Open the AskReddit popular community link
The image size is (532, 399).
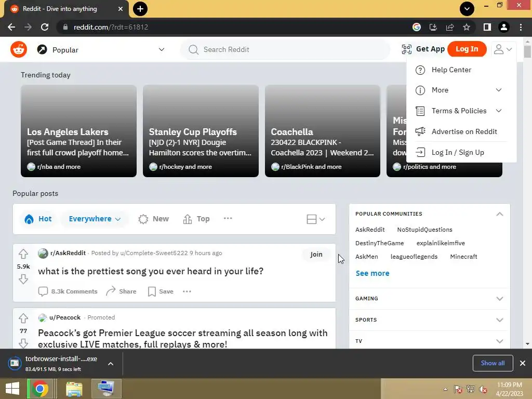[x=370, y=230]
